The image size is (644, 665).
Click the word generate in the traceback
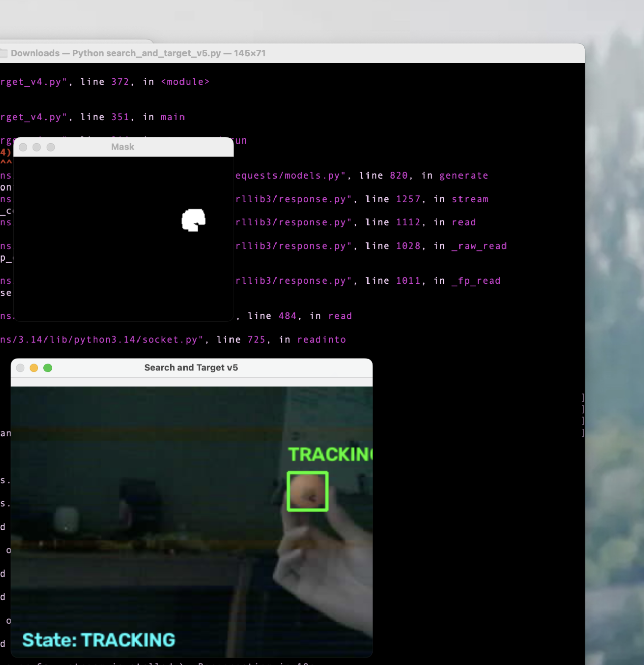click(x=464, y=176)
